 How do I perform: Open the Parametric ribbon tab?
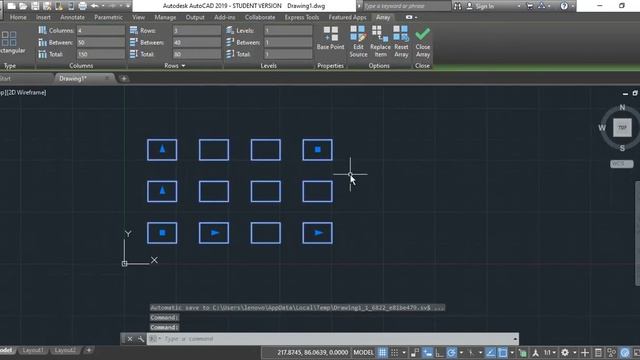108,17
